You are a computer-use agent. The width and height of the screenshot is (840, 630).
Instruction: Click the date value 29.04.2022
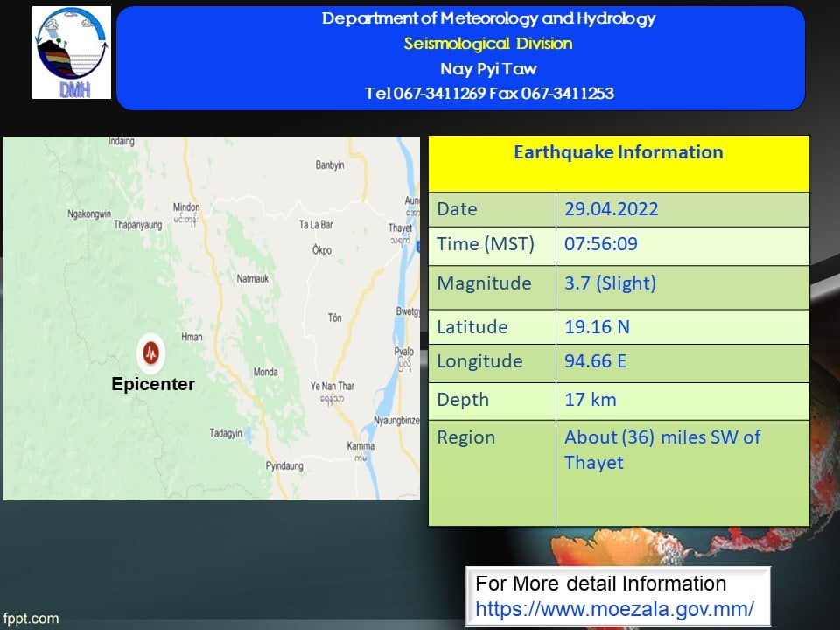click(612, 209)
